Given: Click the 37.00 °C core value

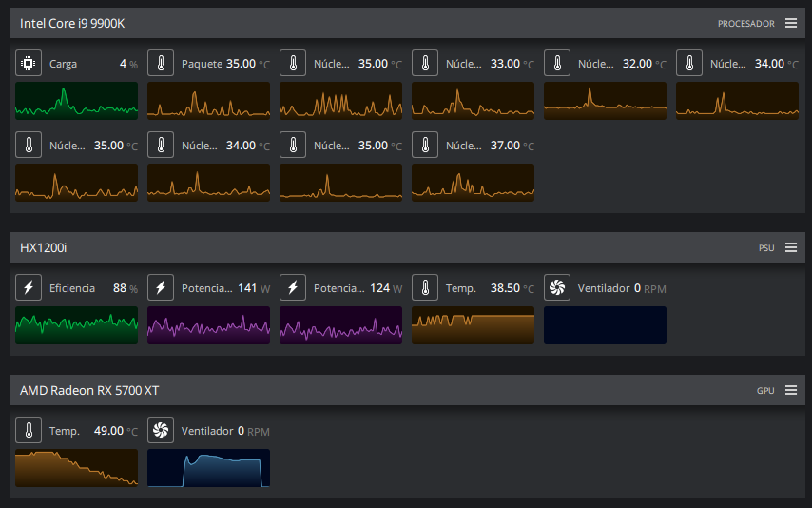Looking at the screenshot, I should click(512, 146).
